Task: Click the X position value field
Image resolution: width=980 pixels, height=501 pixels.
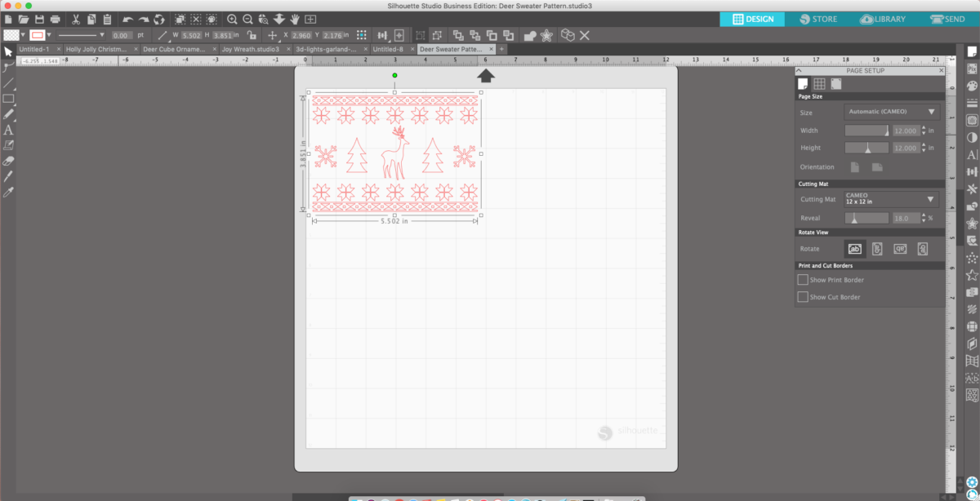Action: tap(301, 35)
